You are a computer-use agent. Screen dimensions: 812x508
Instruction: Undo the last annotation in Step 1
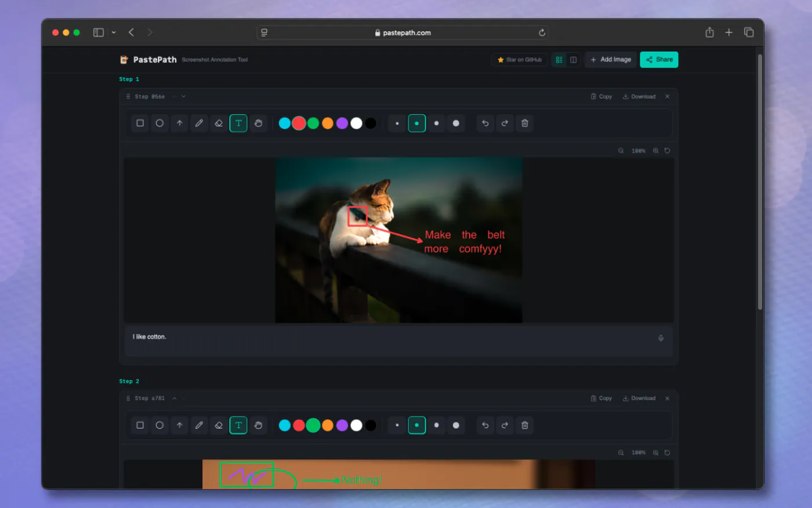(x=485, y=123)
